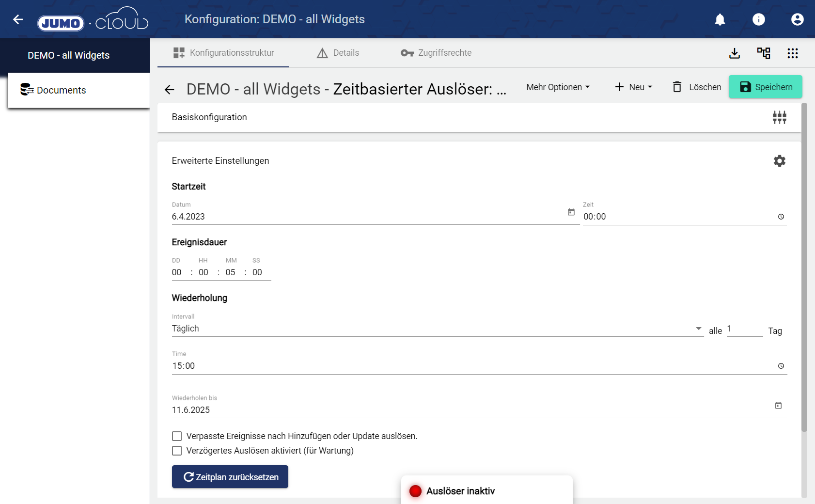This screenshot has width=815, height=504.
Task: Expand the Neu dropdown menu
Action: 633,87
